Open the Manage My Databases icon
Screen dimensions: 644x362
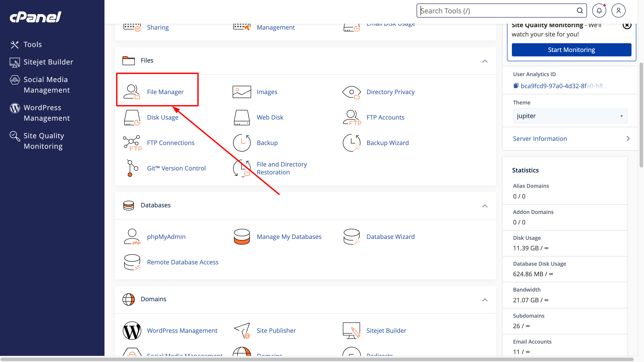click(241, 237)
